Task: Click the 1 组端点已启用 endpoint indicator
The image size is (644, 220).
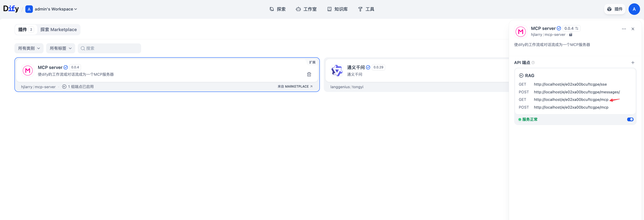Action: [78, 87]
